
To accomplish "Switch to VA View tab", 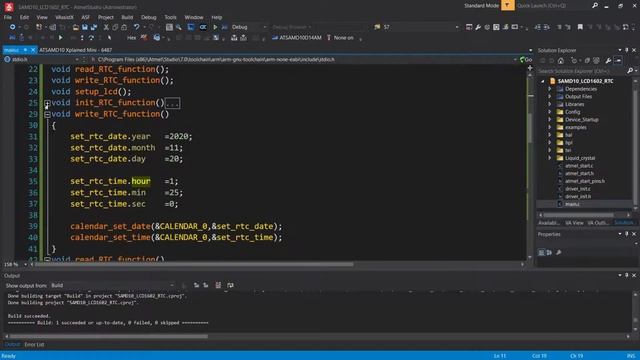I will pos(574,223).
